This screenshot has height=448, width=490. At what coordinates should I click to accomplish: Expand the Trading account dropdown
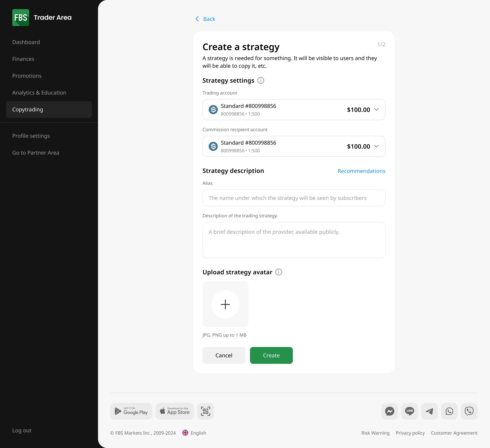[294, 110]
